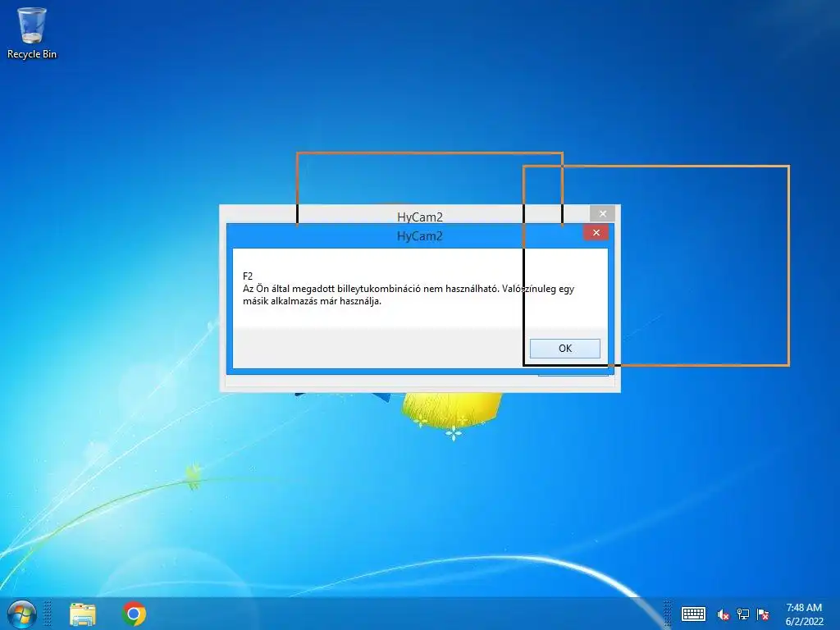The width and height of the screenshot is (840, 630).
Task: Open the Recycle Bin desktop icon
Action: (x=32, y=33)
